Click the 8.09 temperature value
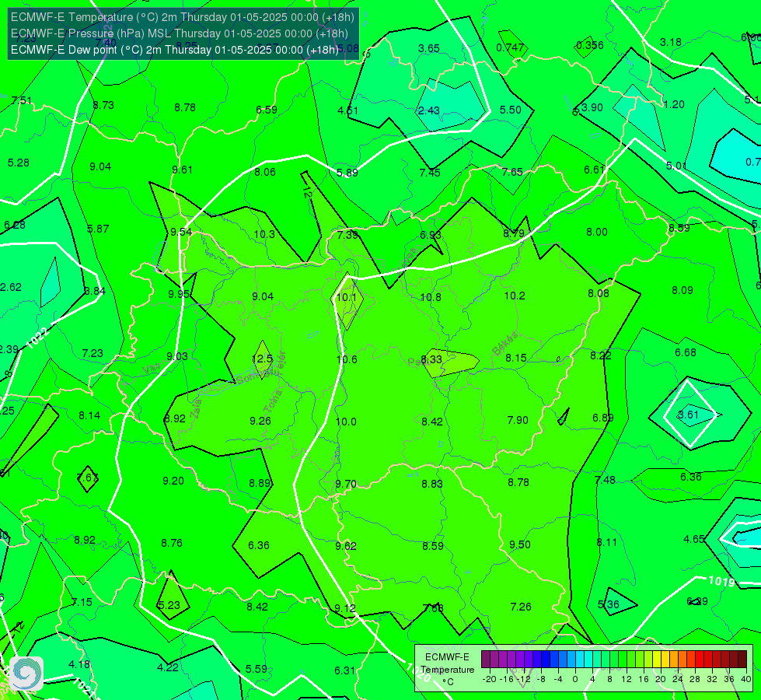Image resolution: width=761 pixels, height=700 pixels. point(682,290)
